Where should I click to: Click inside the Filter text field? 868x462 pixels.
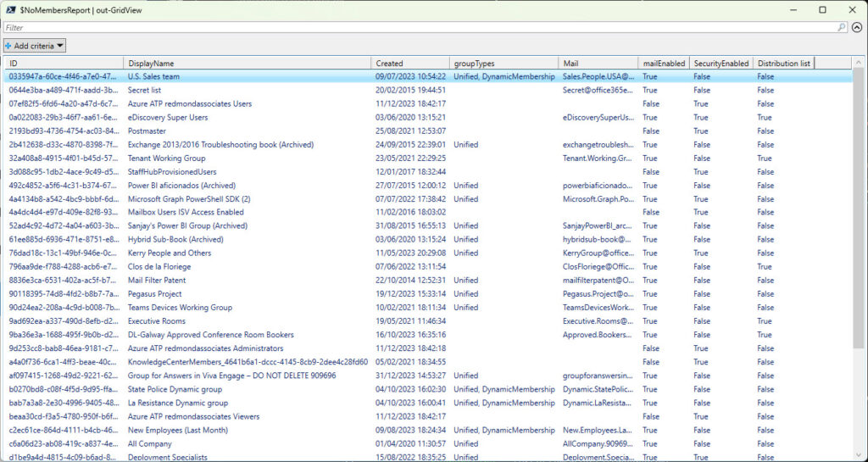pyautogui.click(x=420, y=27)
